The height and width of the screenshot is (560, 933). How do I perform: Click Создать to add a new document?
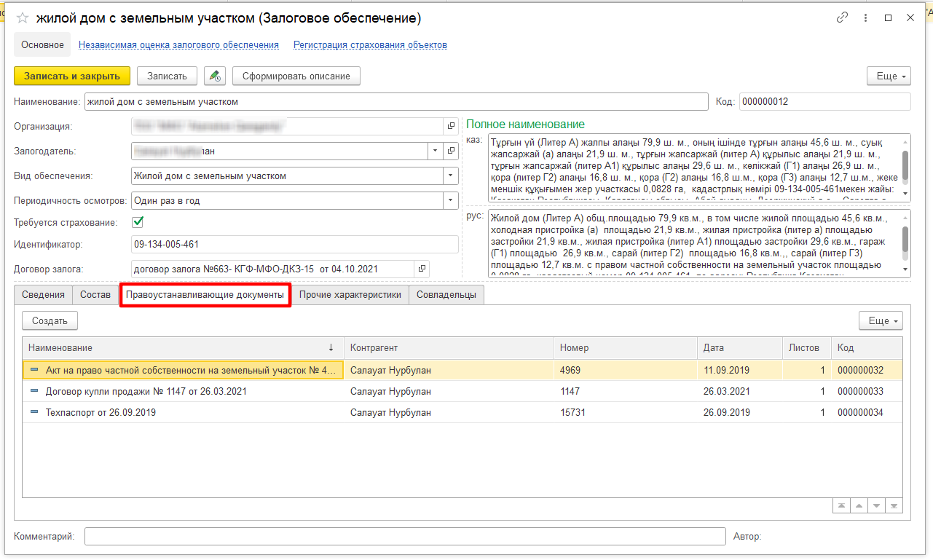coord(50,320)
